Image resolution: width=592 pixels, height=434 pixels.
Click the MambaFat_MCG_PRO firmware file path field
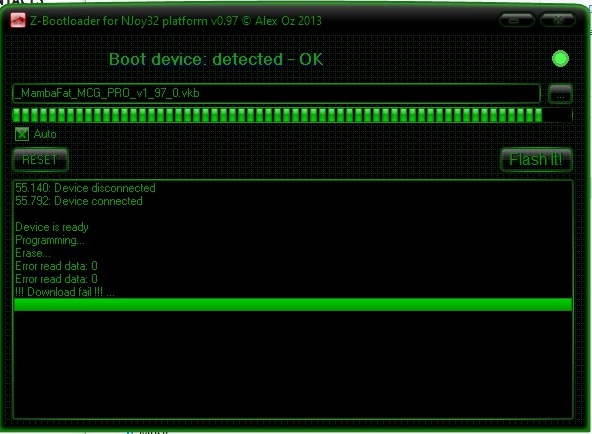tap(276, 93)
